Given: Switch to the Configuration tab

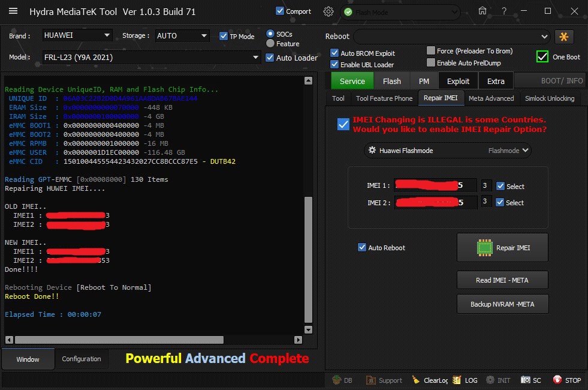Looking at the screenshot, I should pyautogui.click(x=82, y=359).
